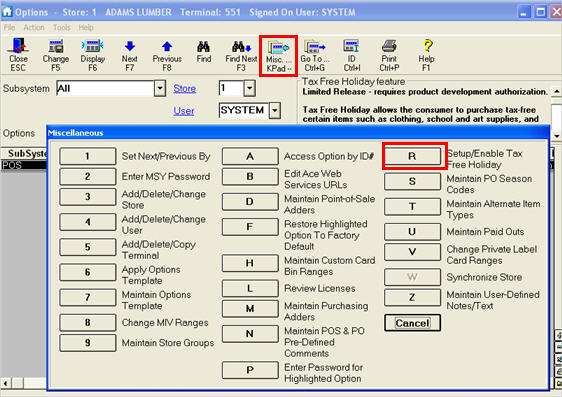The width and height of the screenshot is (562, 397).
Task: Click the Cancel button in Miscellaneous dialog
Action: pyautogui.click(x=412, y=323)
